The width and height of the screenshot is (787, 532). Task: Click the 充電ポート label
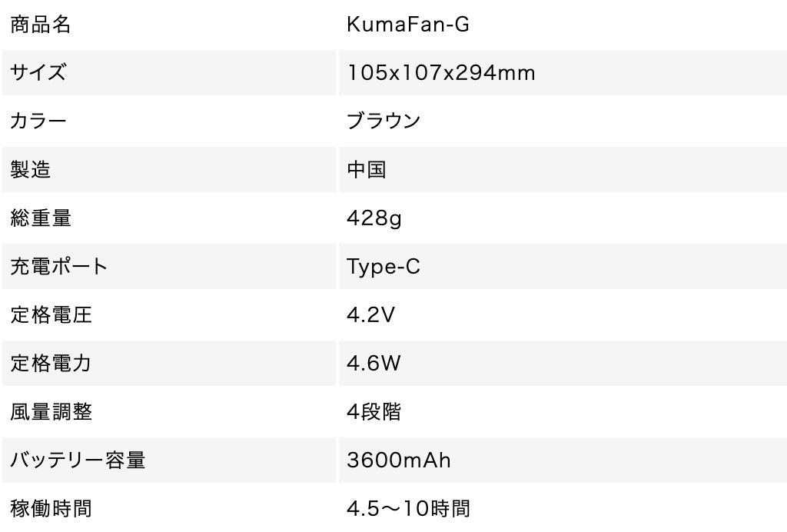pyautogui.click(x=59, y=267)
